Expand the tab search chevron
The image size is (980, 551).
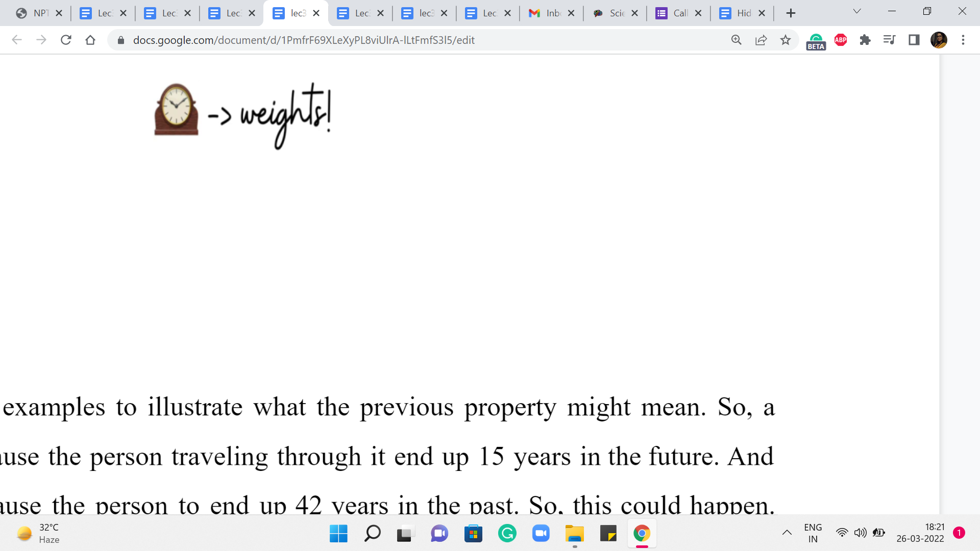857,12
